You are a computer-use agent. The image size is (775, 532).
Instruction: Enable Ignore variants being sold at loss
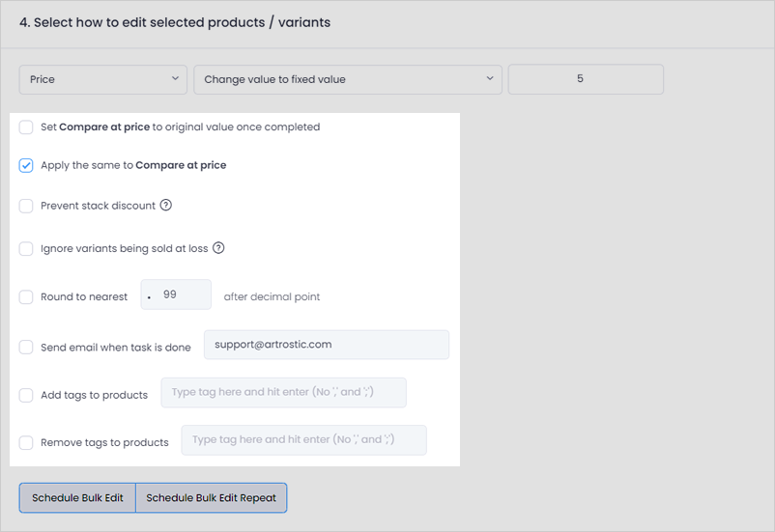point(26,248)
